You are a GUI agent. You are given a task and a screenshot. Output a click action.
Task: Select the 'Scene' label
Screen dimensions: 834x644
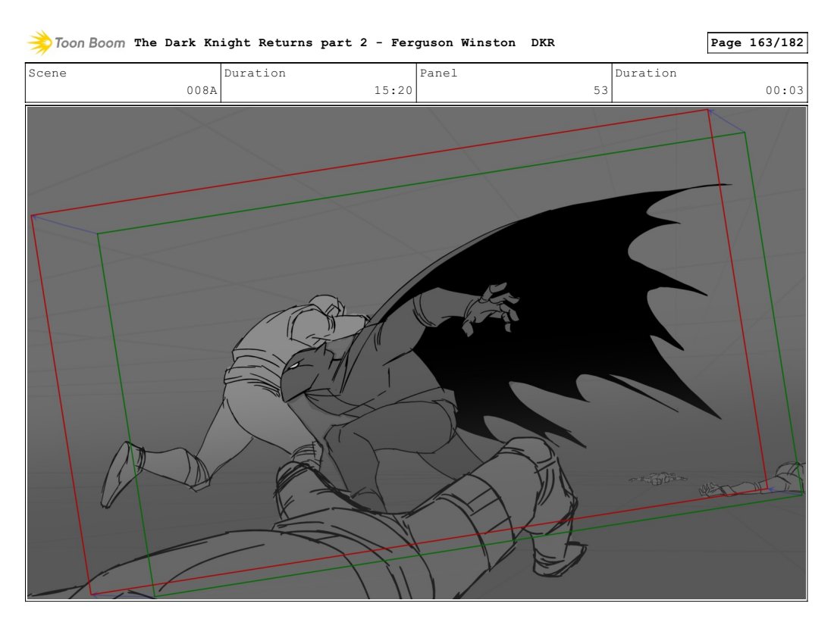pos(47,73)
